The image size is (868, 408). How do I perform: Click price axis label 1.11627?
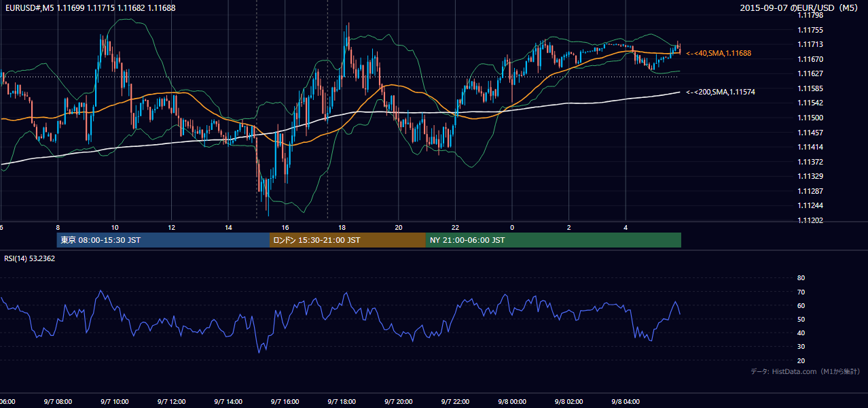(810, 73)
